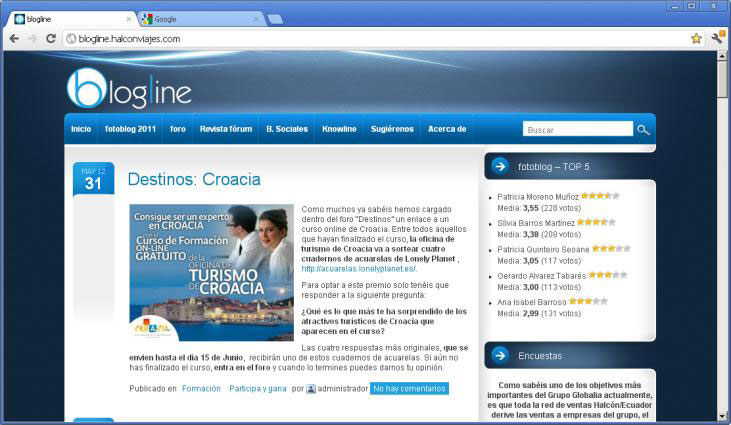Minimize the Chrome browser window
This screenshot has height=425, width=731.
[x=675, y=6]
